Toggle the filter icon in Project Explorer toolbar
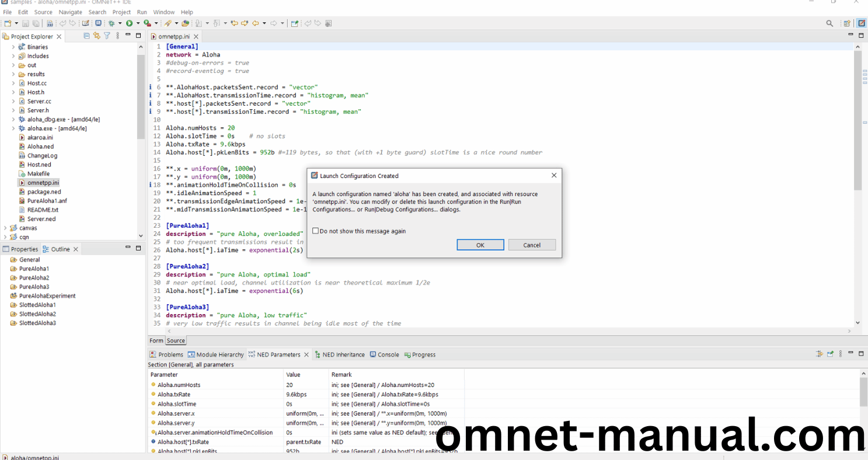 (x=107, y=36)
